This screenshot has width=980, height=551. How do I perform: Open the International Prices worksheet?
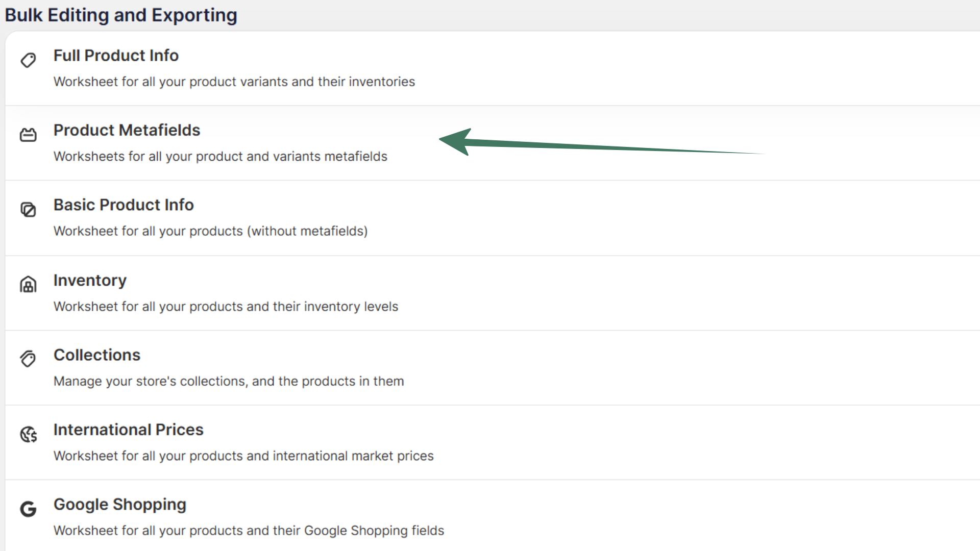coord(128,429)
